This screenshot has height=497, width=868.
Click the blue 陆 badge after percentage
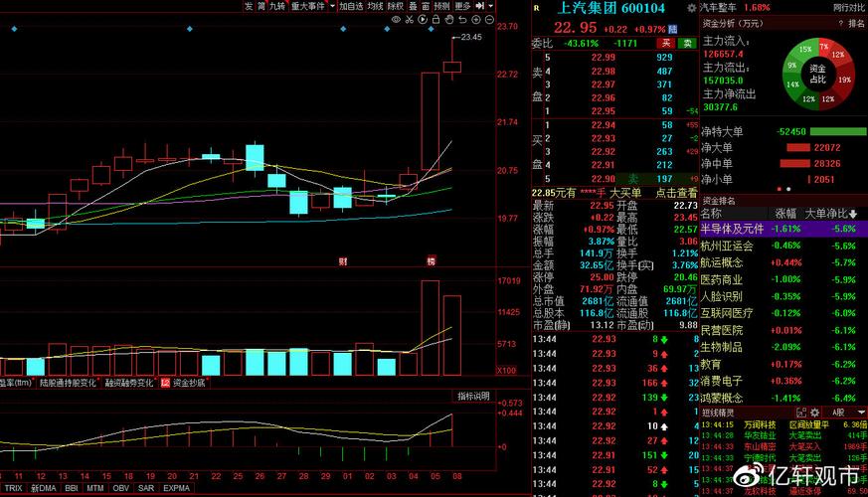point(672,29)
